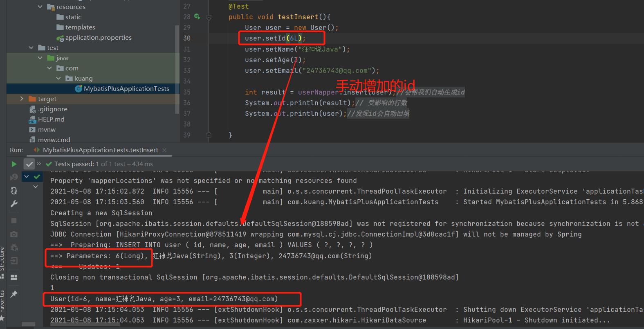
Task: Collapse the kuang package
Action: click(58, 79)
